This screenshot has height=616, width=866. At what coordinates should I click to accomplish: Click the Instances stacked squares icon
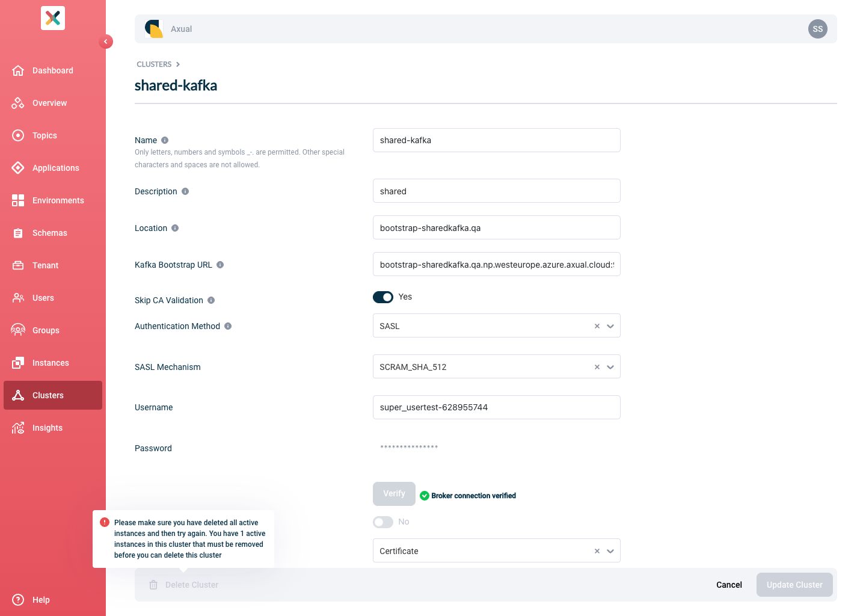18,363
